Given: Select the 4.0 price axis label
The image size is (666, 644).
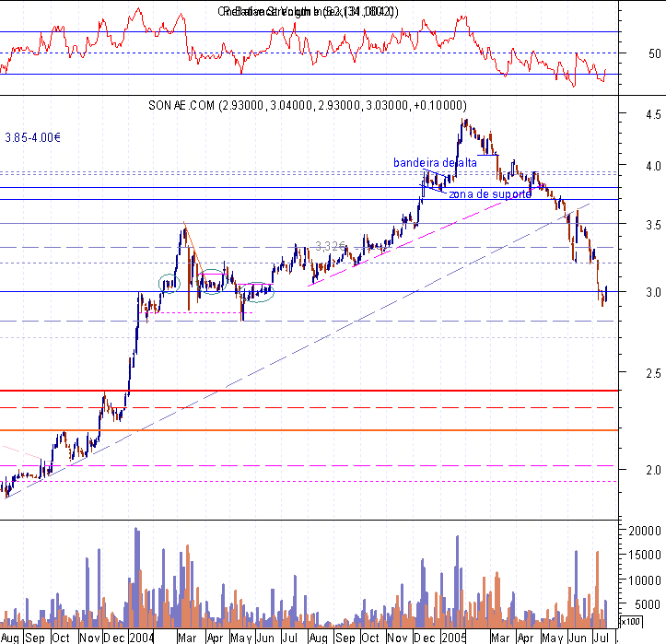Looking at the screenshot, I should [x=653, y=166].
